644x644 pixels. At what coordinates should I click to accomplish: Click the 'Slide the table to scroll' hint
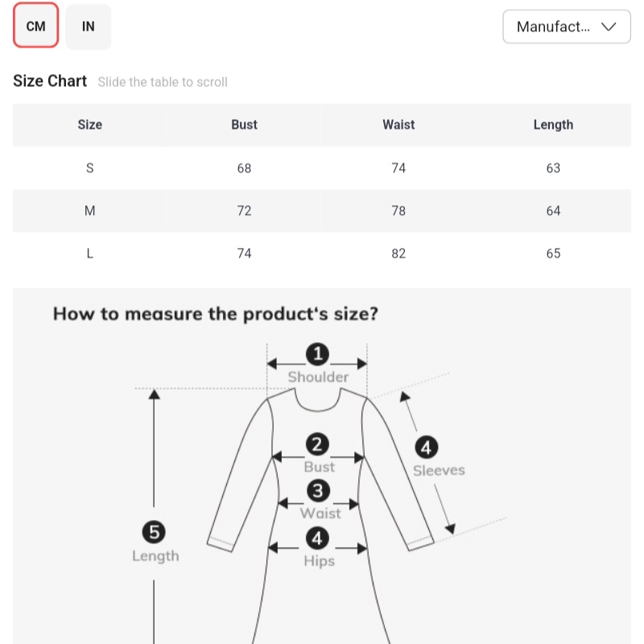(x=163, y=82)
